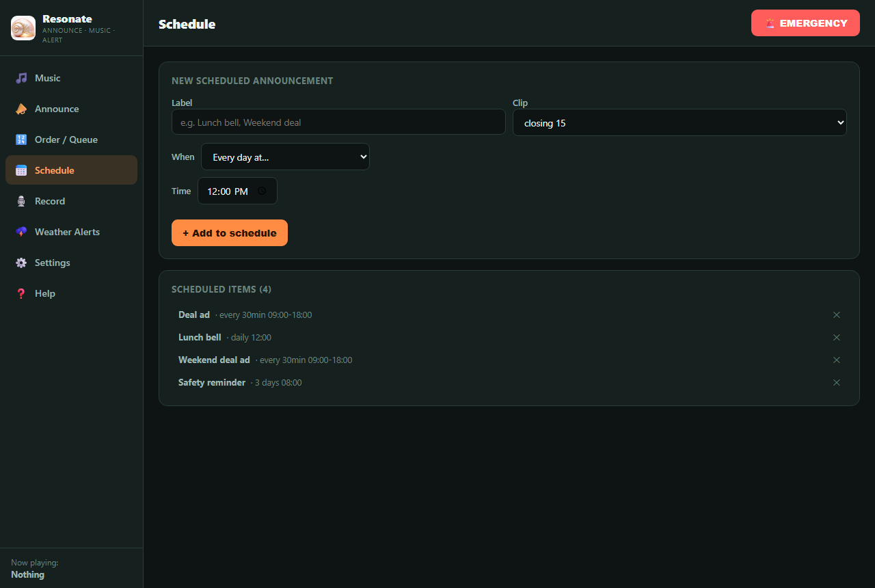Focus the Label text input field
The image size is (875, 588).
[338, 122]
